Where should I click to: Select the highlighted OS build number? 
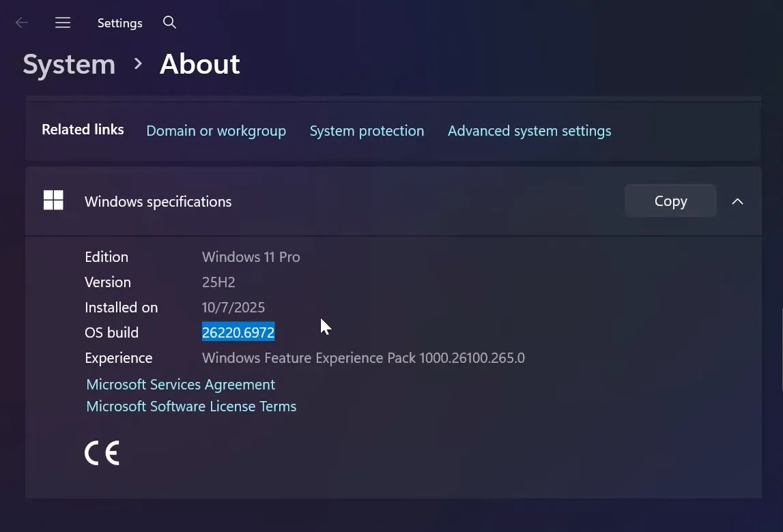[238, 332]
